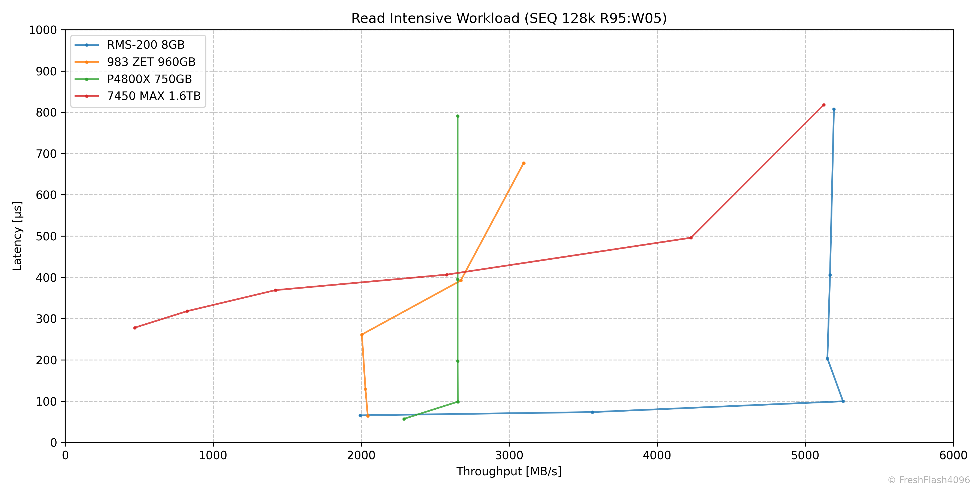The width and height of the screenshot is (980, 490).
Task: Click the RMS-200 8GB legend entry
Action: [x=146, y=45]
